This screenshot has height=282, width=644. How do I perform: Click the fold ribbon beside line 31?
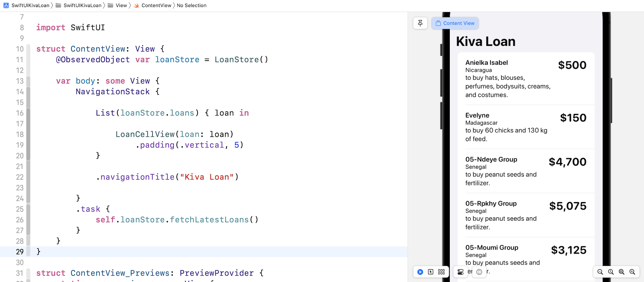[28, 273]
